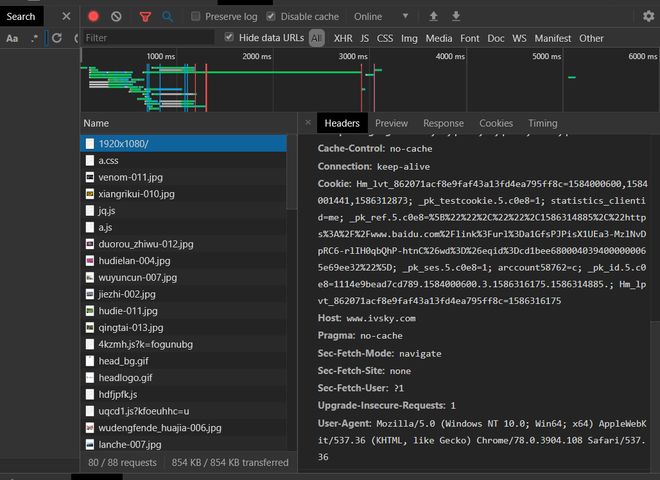Enable the Preserve log checkbox
This screenshot has height=480, width=660.
196,16
